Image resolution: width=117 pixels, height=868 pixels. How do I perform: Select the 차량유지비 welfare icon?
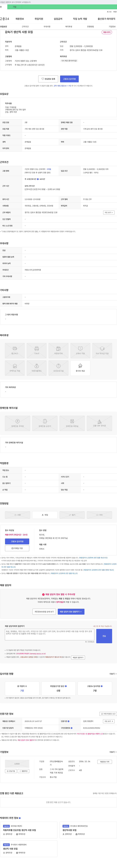(58, 350)
